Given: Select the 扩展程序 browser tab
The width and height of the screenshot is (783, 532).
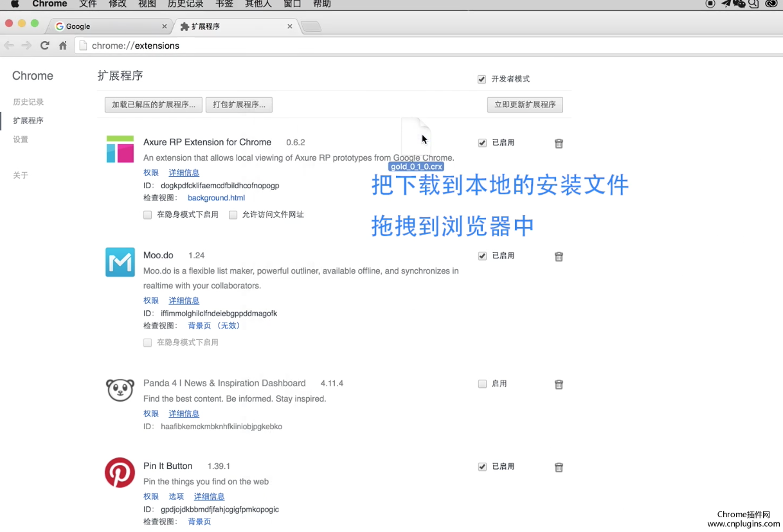Looking at the screenshot, I should point(235,26).
